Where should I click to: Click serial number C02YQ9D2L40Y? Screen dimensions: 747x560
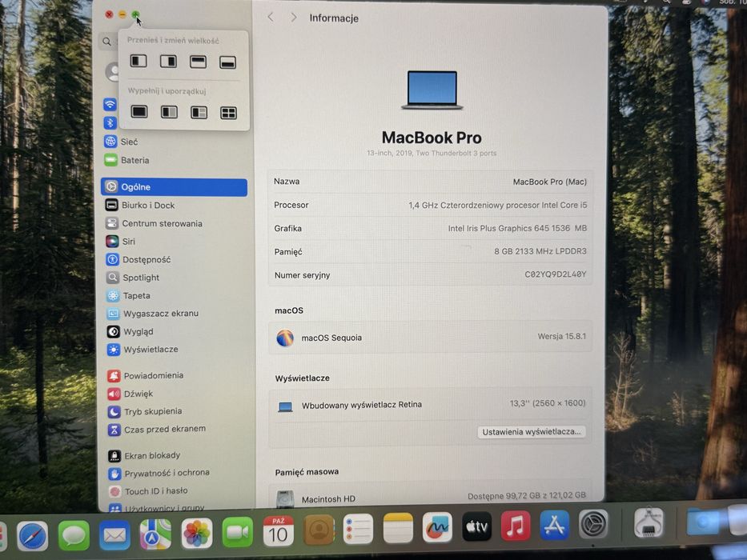click(555, 274)
